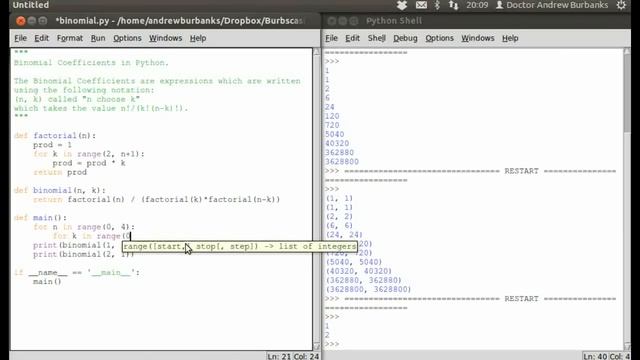The image size is (640, 360).
Task: Maximize the binomial.py editor window
Action: click(x=43, y=20)
